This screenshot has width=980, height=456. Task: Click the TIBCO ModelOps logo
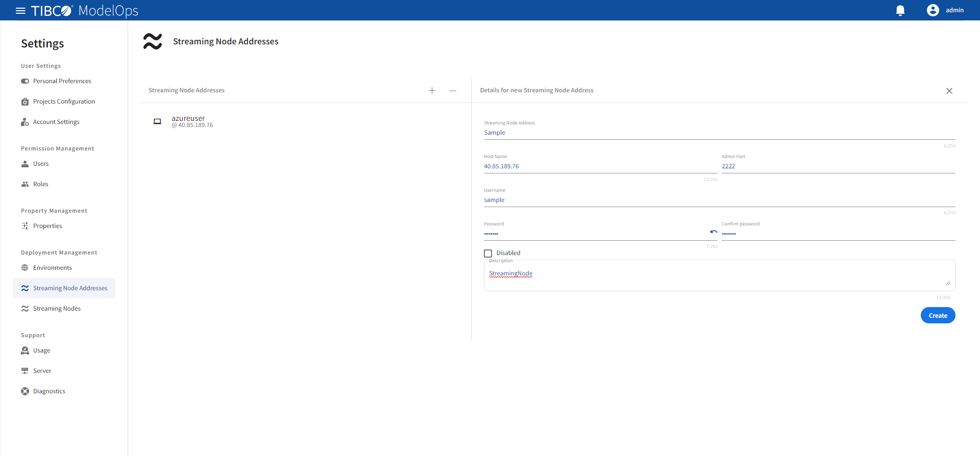[85, 11]
